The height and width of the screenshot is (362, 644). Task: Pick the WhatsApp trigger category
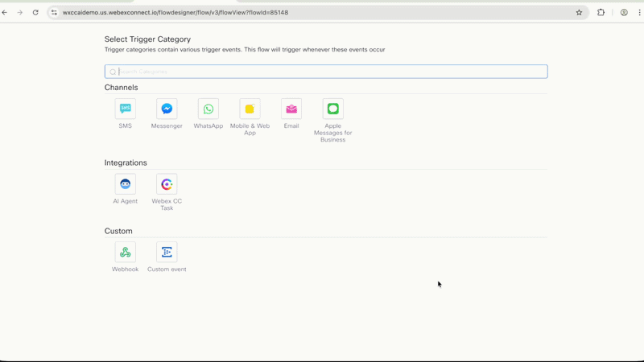click(208, 109)
